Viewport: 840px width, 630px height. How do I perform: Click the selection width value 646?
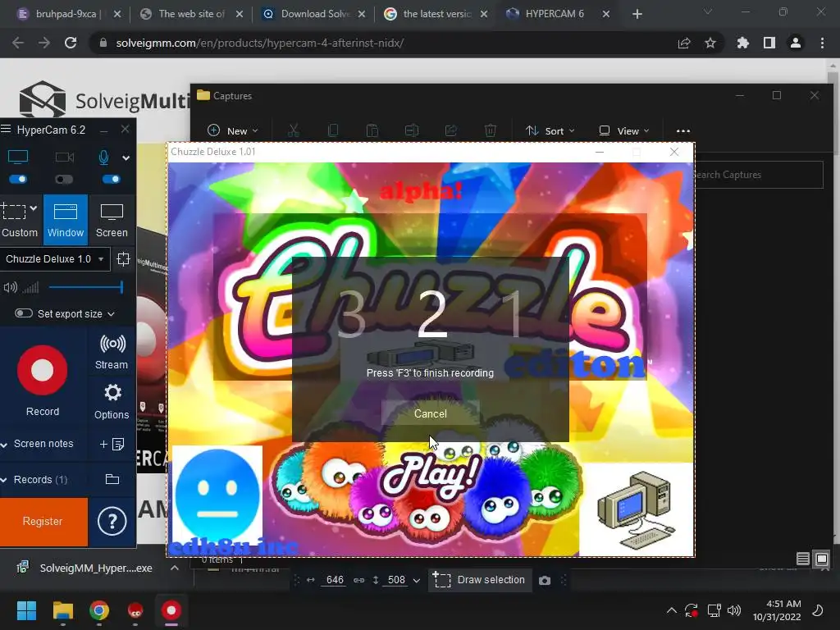coord(335,580)
